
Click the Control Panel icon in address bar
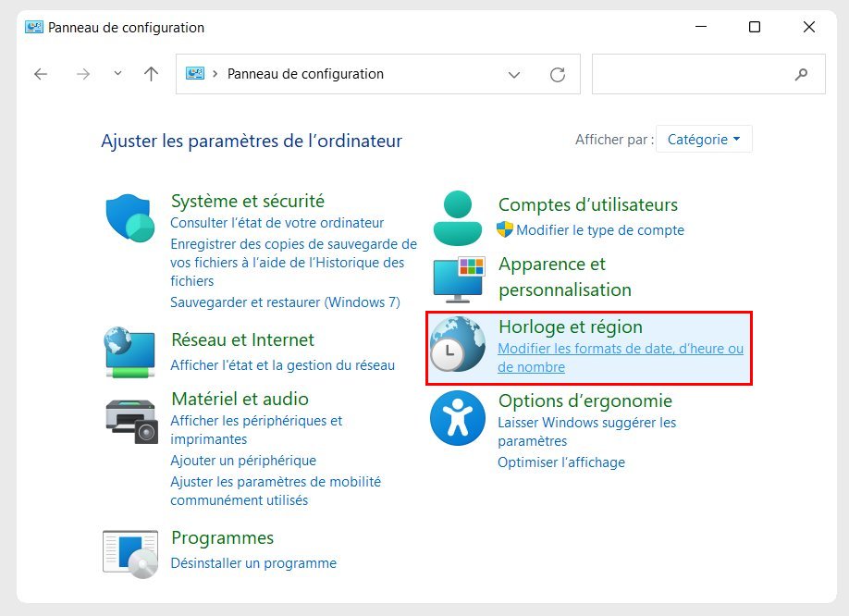coord(195,73)
